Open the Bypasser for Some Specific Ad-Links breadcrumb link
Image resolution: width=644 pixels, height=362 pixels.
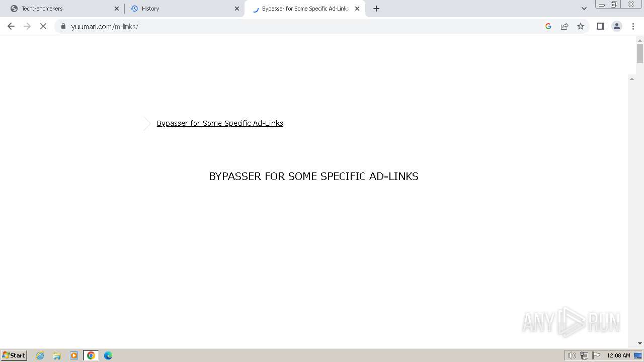(x=220, y=123)
